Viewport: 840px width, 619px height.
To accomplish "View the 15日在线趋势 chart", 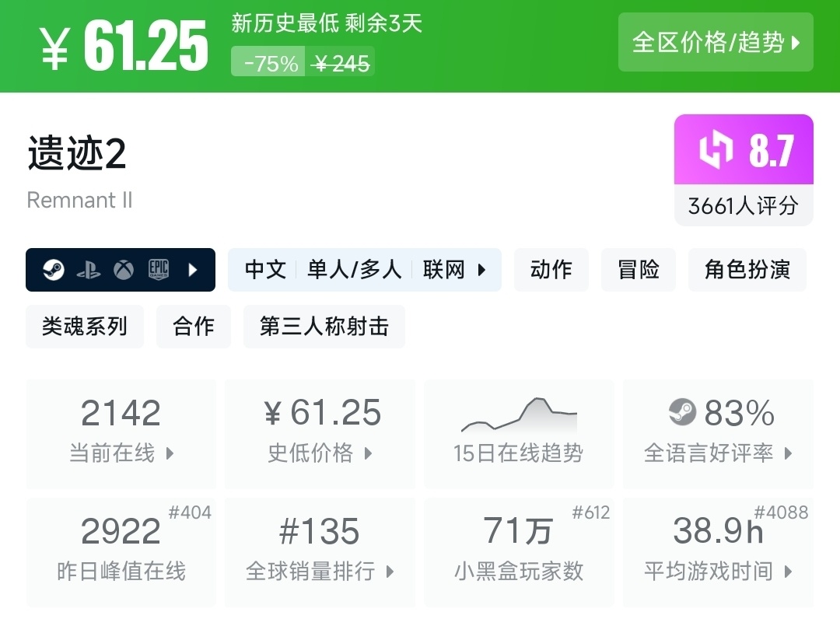I will [x=519, y=434].
